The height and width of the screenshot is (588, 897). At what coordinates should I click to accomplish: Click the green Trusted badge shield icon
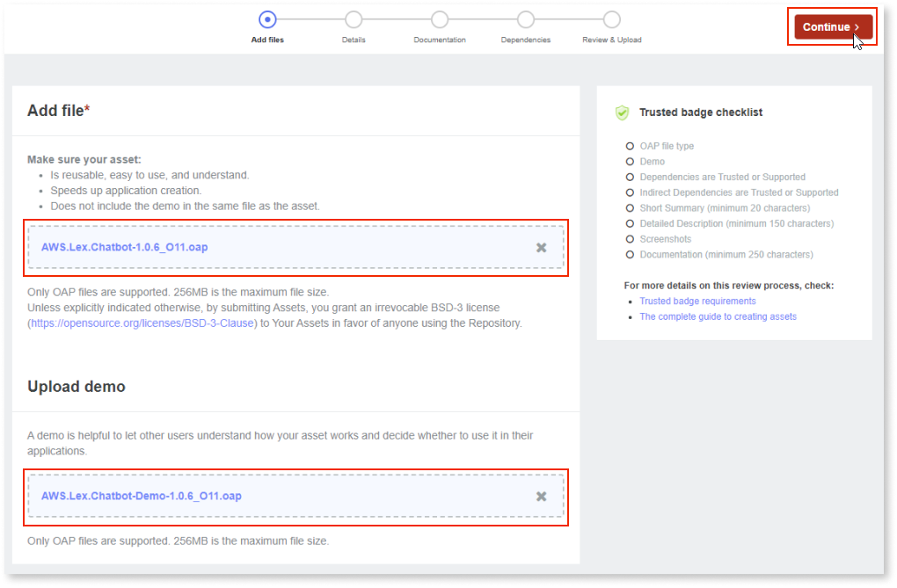(623, 113)
